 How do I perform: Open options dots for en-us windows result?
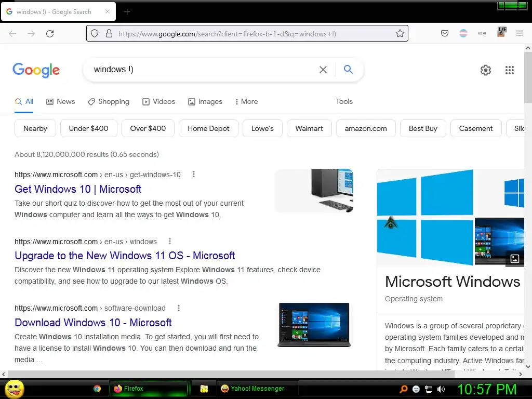170,241
